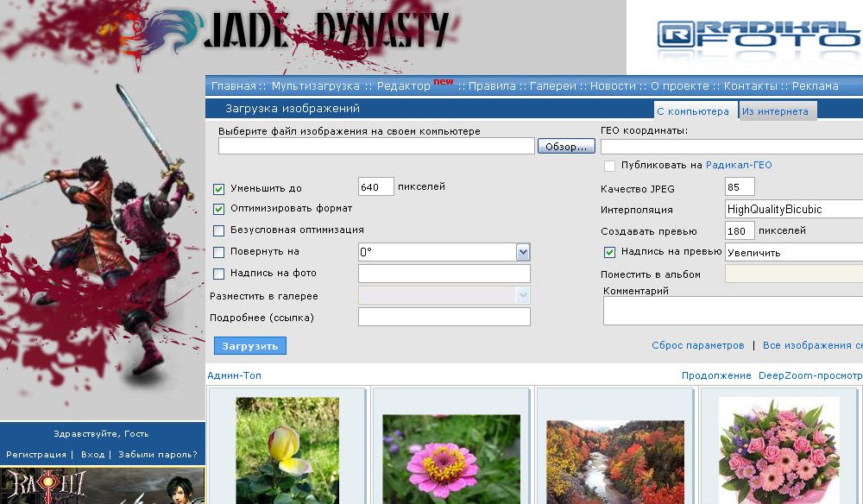Image resolution: width=863 pixels, height=504 pixels.
Task: Open the Разместить в галерее dropdown
Action: pos(444,295)
